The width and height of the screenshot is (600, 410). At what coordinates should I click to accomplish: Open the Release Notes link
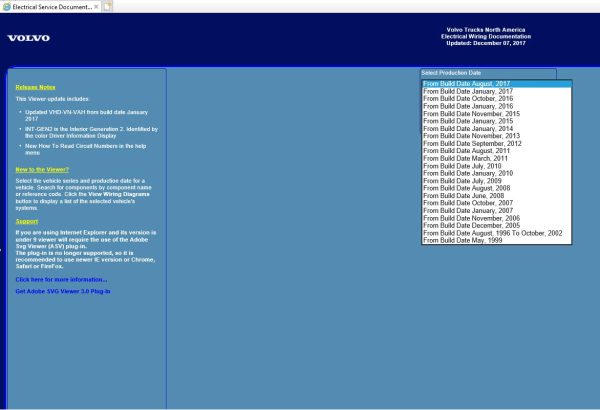[36, 87]
